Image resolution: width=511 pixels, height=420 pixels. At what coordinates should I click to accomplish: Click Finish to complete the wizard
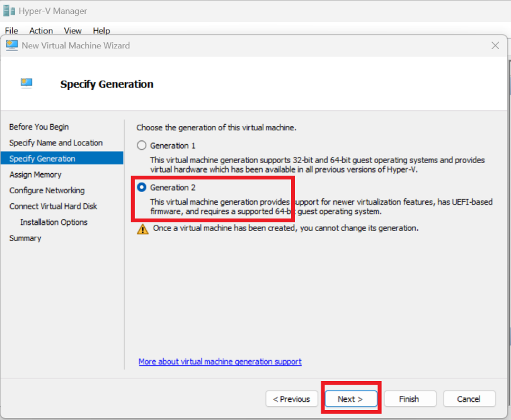[x=409, y=399]
